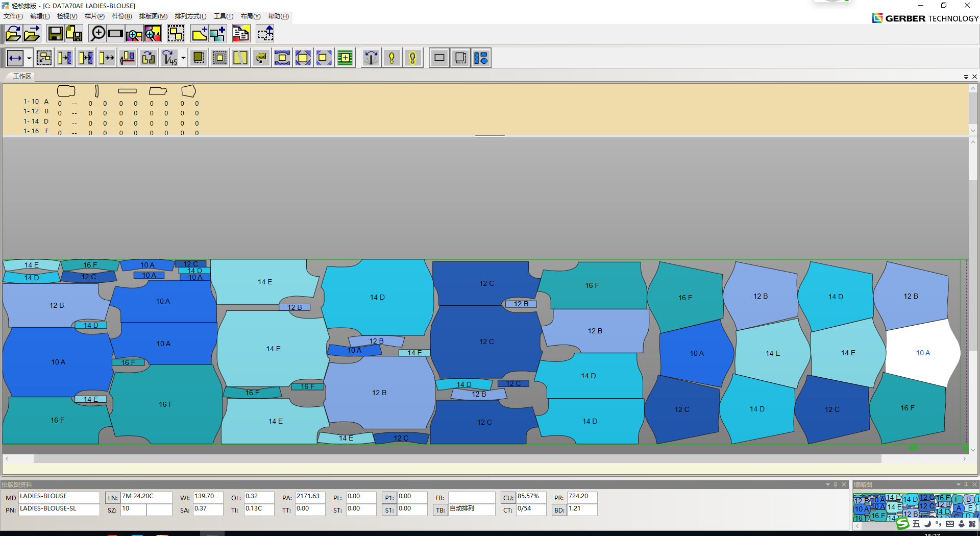Click the first open folder icon

(13, 34)
